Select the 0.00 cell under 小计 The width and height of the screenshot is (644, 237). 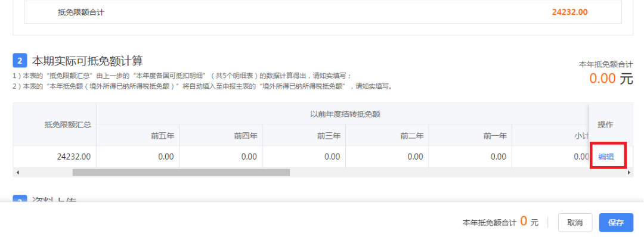550,157
